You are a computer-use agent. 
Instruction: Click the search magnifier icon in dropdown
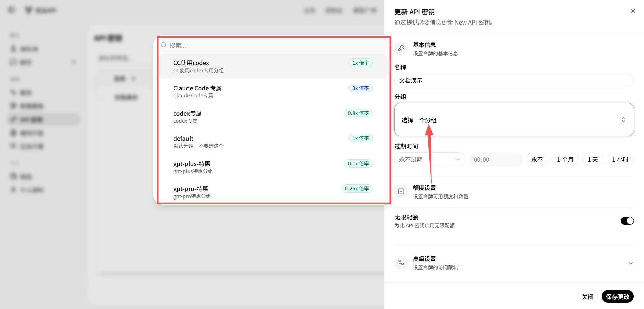[x=164, y=45]
